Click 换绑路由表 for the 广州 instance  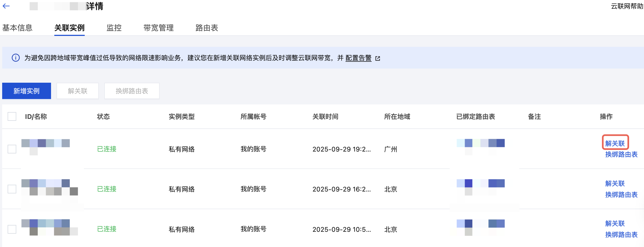click(x=621, y=155)
